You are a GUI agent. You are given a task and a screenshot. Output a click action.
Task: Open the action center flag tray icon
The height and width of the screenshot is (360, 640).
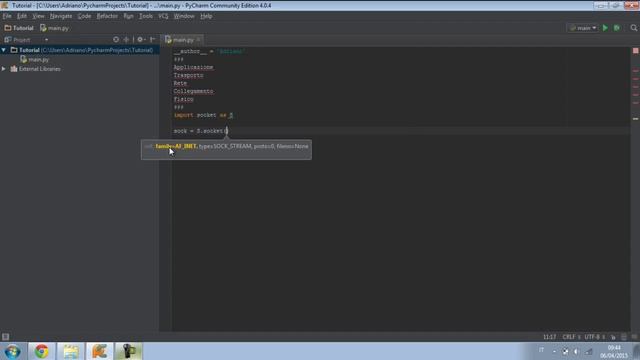565,351
